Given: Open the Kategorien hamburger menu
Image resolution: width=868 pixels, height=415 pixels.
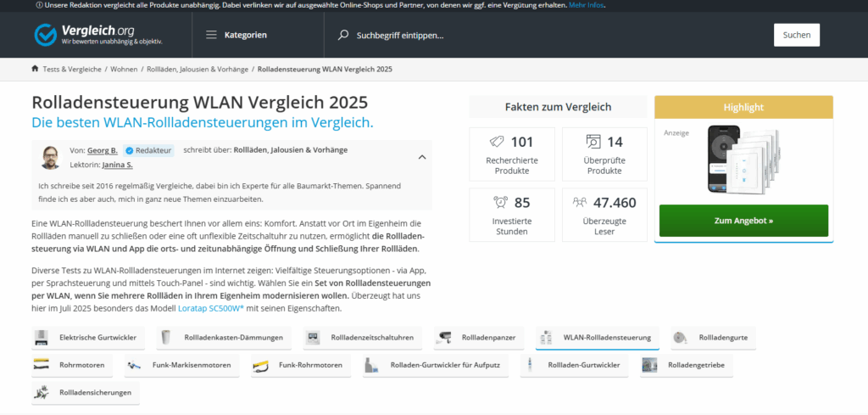Looking at the screenshot, I should [211, 35].
